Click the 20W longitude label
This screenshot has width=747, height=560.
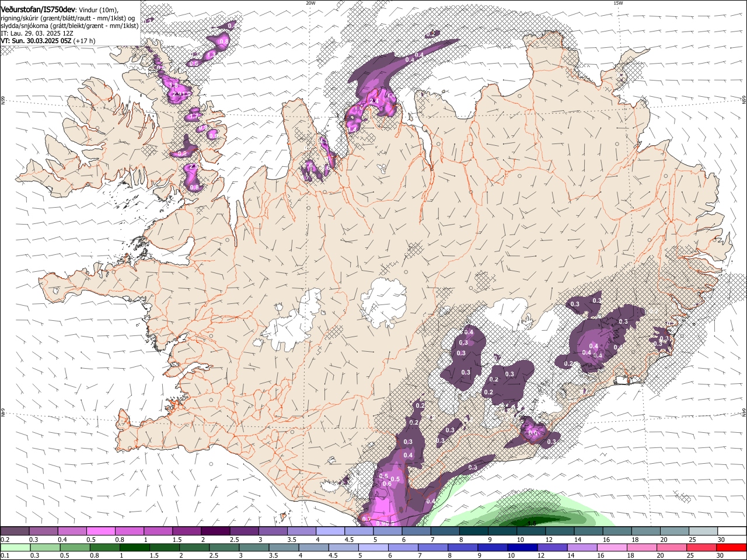pyautogui.click(x=310, y=3)
